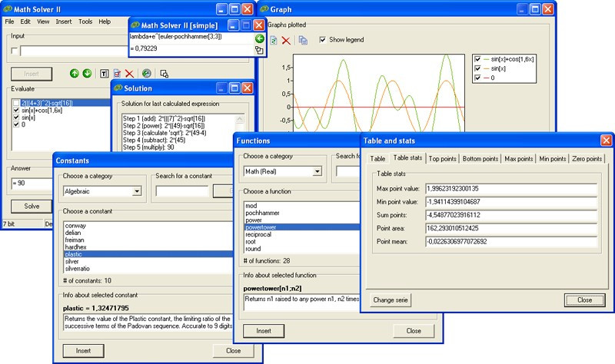Click the Solve button

point(32,206)
